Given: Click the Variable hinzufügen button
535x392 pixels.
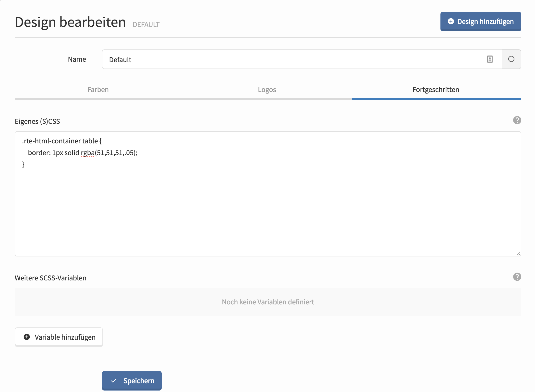Looking at the screenshot, I should pos(59,337).
